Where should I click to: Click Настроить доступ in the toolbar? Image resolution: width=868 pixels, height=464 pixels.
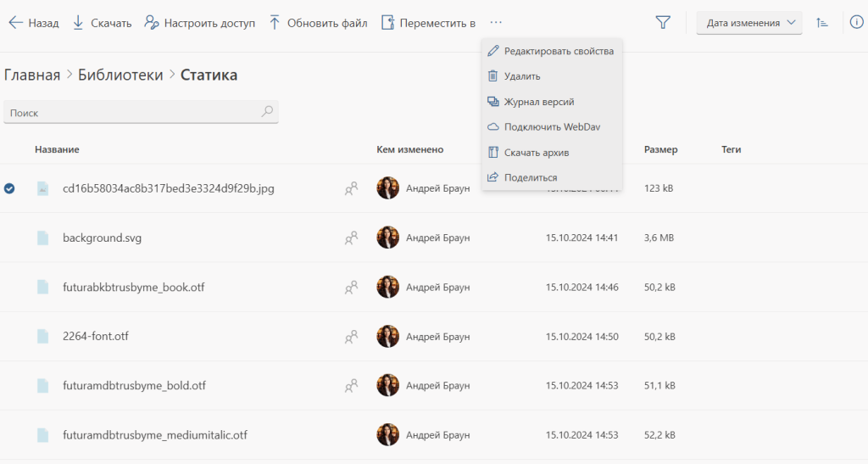[200, 23]
